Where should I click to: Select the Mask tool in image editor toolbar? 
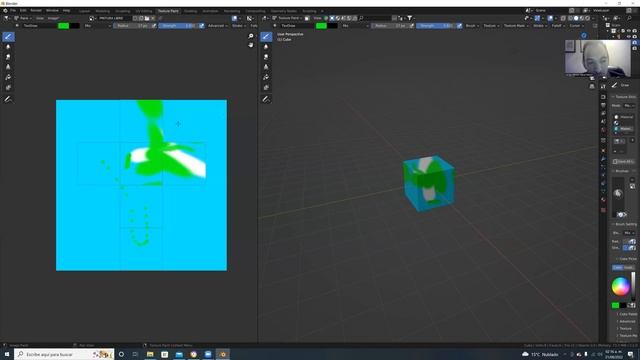tap(8, 88)
